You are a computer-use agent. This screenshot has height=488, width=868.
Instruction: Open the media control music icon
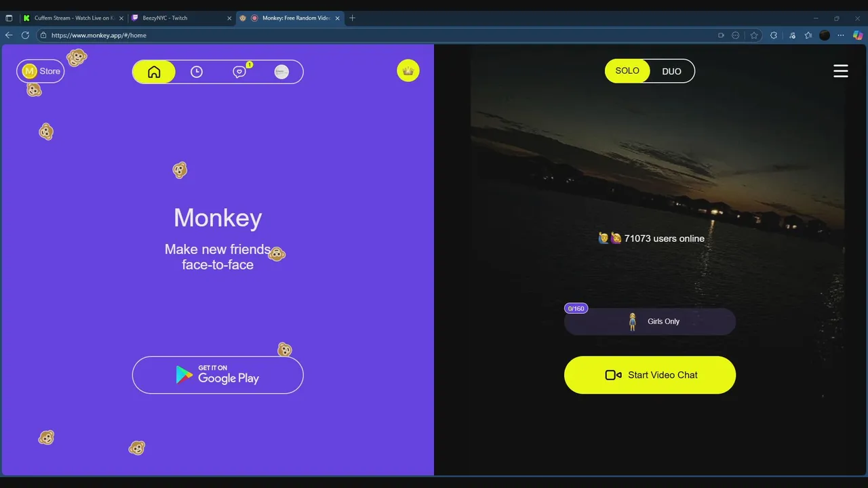[x=792, y=35]
